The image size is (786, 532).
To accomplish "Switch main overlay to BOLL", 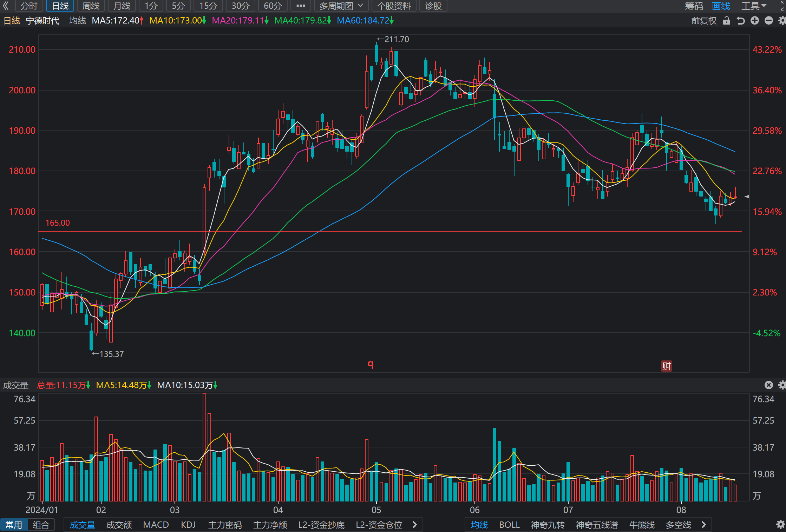I will (x=509, y=525).
